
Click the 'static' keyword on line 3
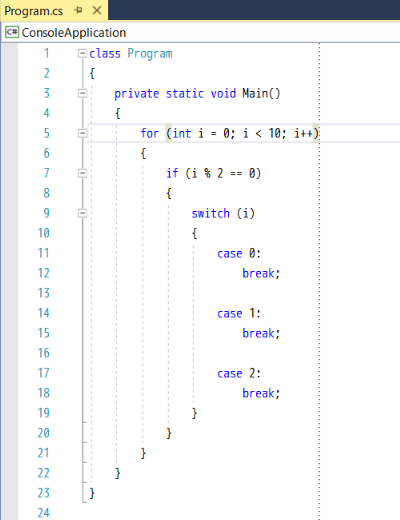[185, 93]
